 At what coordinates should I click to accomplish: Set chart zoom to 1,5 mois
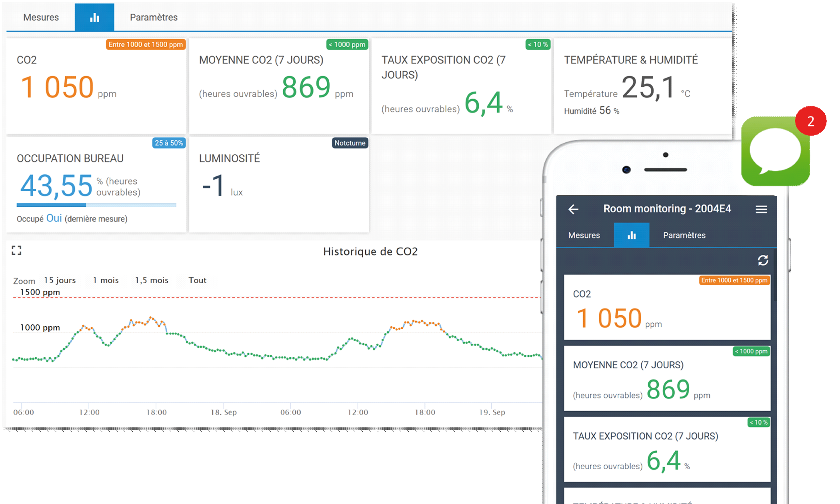pos(152,280)
